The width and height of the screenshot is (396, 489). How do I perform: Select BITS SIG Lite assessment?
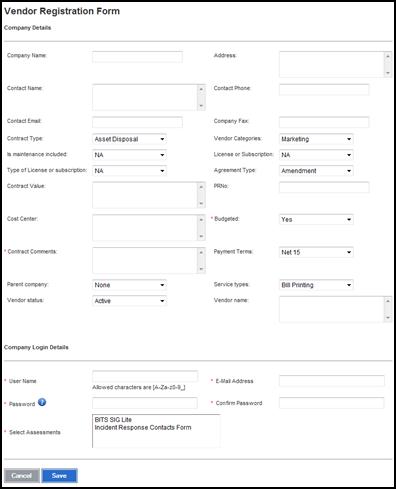tap(113, 419)
